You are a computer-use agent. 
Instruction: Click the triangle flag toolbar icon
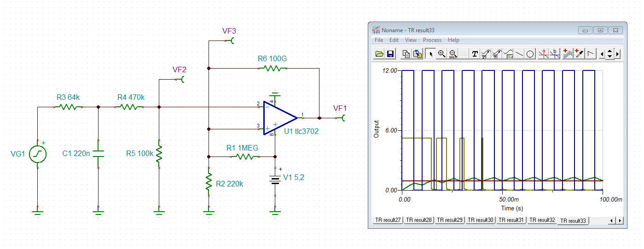591,54
